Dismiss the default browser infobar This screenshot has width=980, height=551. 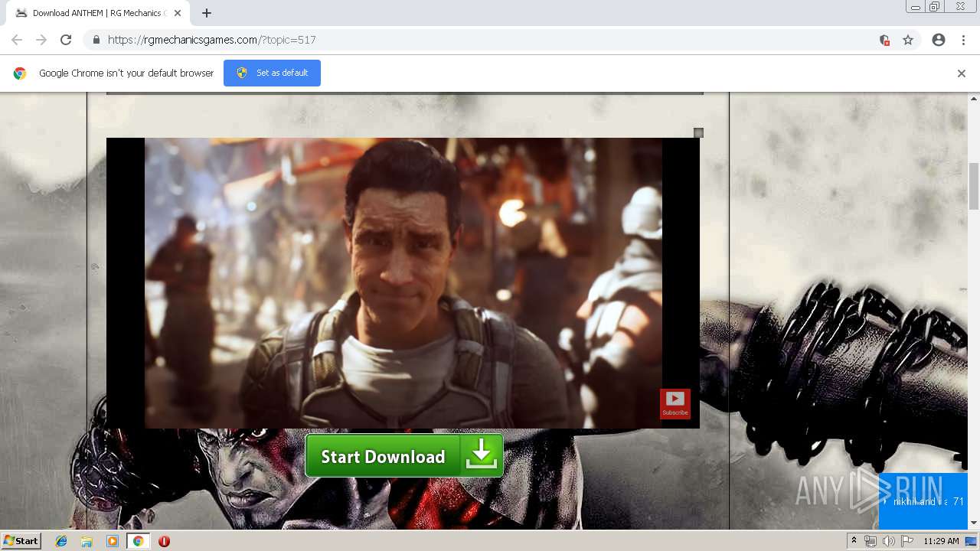pos(961,73)
